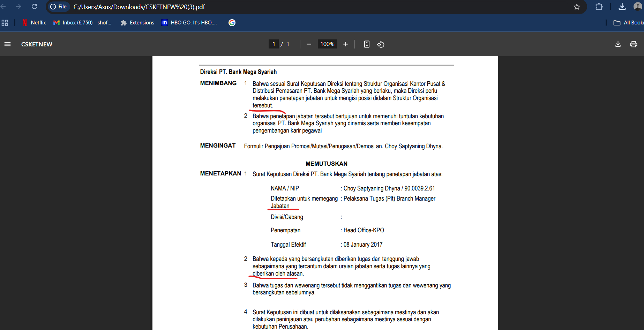644x330 pixels.
Task: Go forward in browser history
Action: tap(19, 7)
